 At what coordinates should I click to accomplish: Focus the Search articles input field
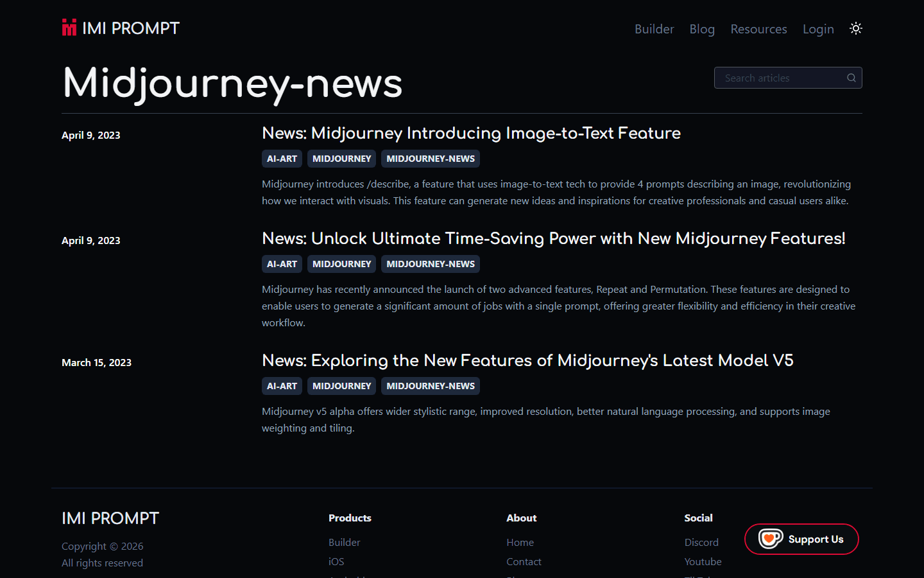pos(788,78)
